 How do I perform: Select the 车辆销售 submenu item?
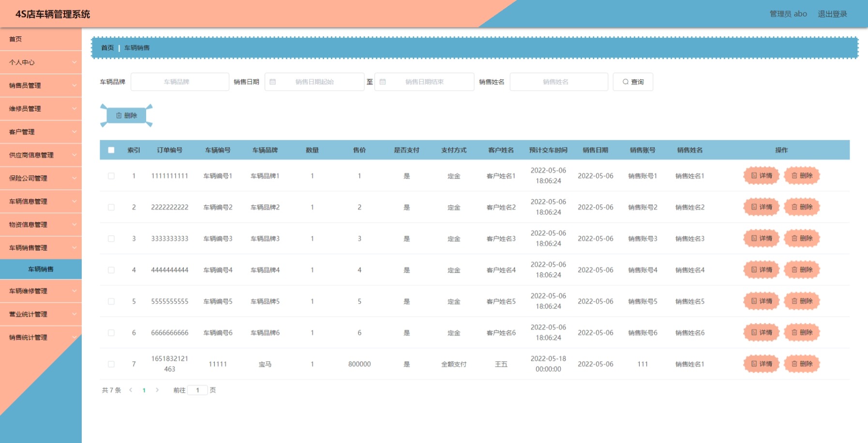[x=41, y=269]
